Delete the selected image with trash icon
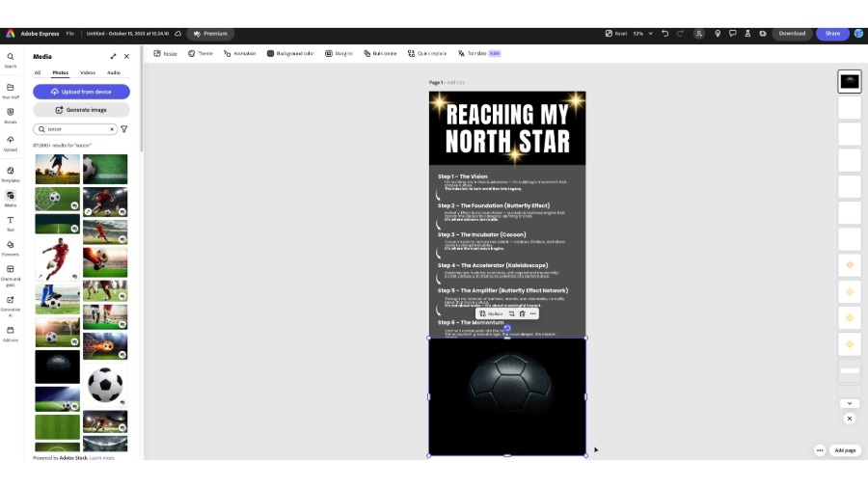 pos(522,313)
